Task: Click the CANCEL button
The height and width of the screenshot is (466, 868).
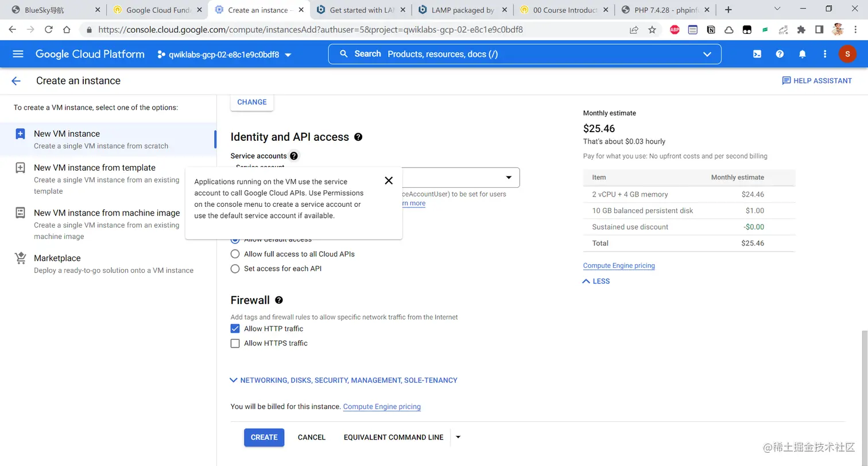Action: 312,437
